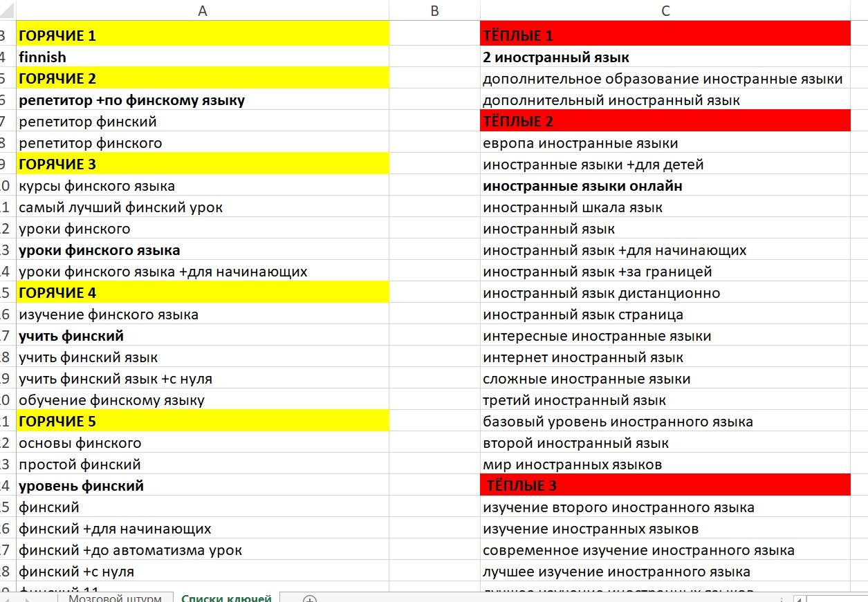This screenshot has height=602, width=868.
Task: Click the bold cell уровень финский
Action: 203,485
